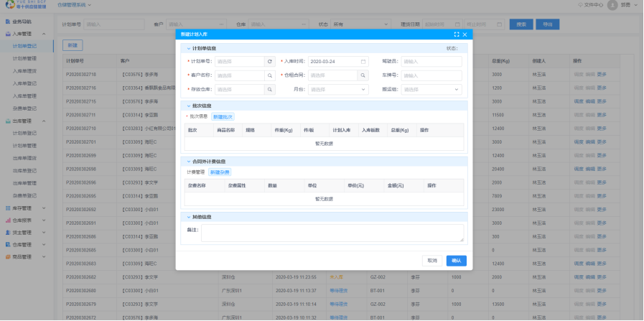Collapse the 入库管理 sidebar group
The height and width of the screenshot is (321, 644).
[44, 34]
